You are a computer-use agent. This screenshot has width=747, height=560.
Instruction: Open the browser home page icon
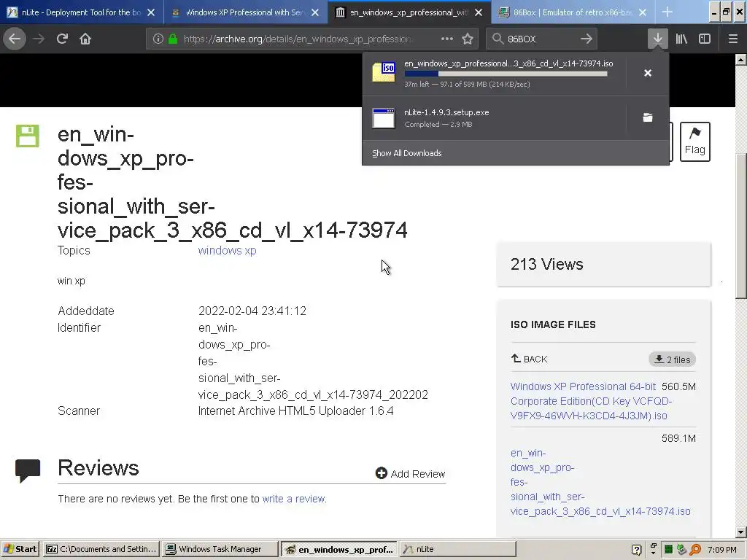pos(85,39)
